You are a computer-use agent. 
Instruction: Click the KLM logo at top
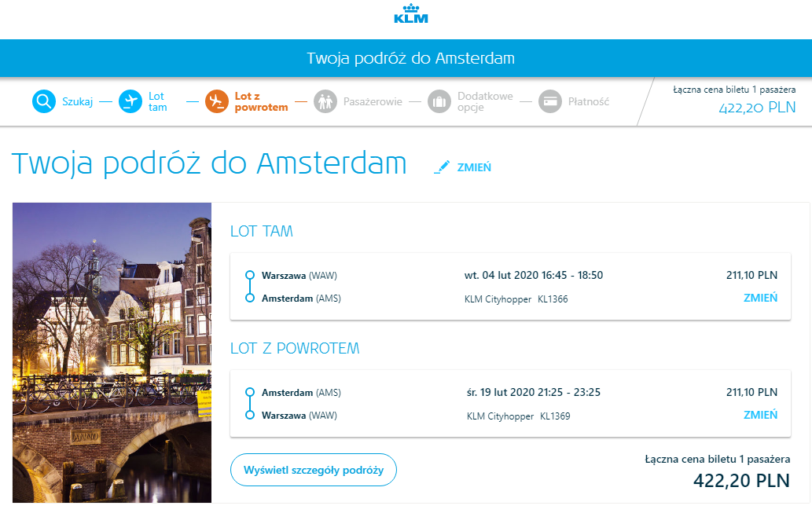410,14
